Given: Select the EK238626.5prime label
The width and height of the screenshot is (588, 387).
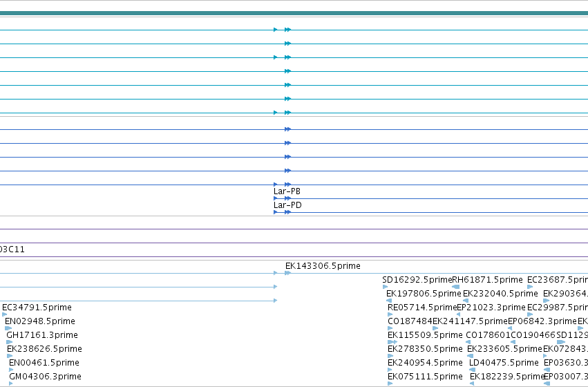Looking at the screenshot, I should point(44,349).
